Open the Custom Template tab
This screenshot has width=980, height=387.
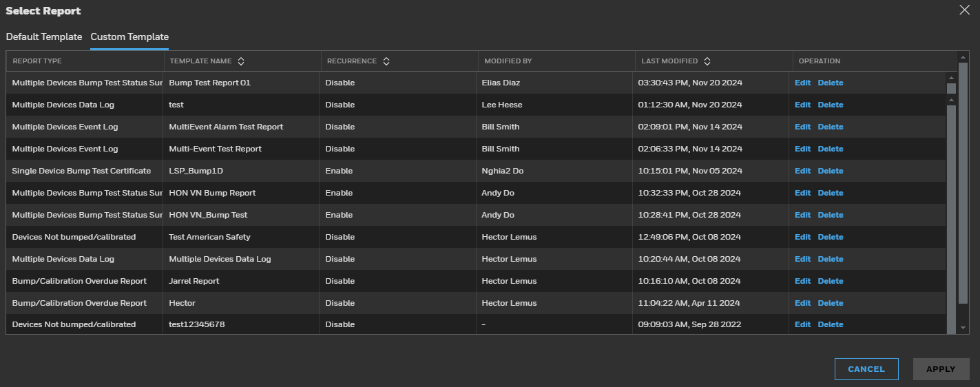[x=129, y=36]
